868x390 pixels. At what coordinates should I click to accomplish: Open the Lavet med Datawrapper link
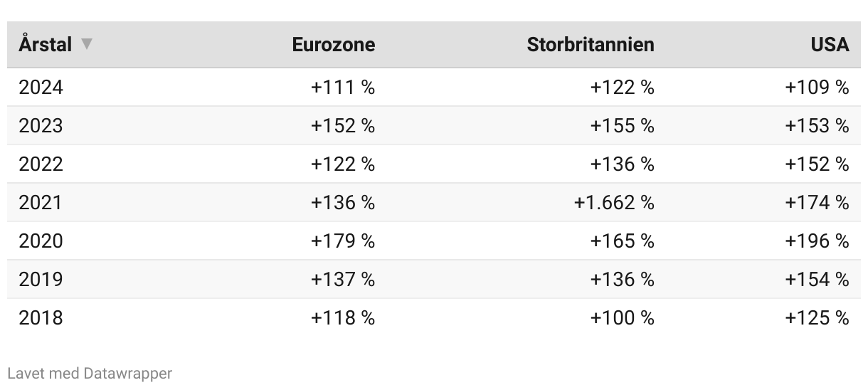coord(90,373)
